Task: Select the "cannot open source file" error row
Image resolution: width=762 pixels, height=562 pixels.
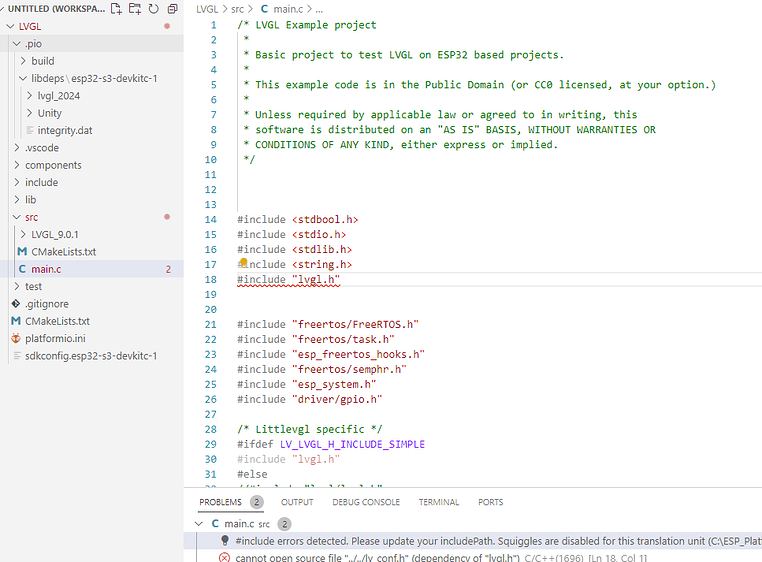Action: 473,557
